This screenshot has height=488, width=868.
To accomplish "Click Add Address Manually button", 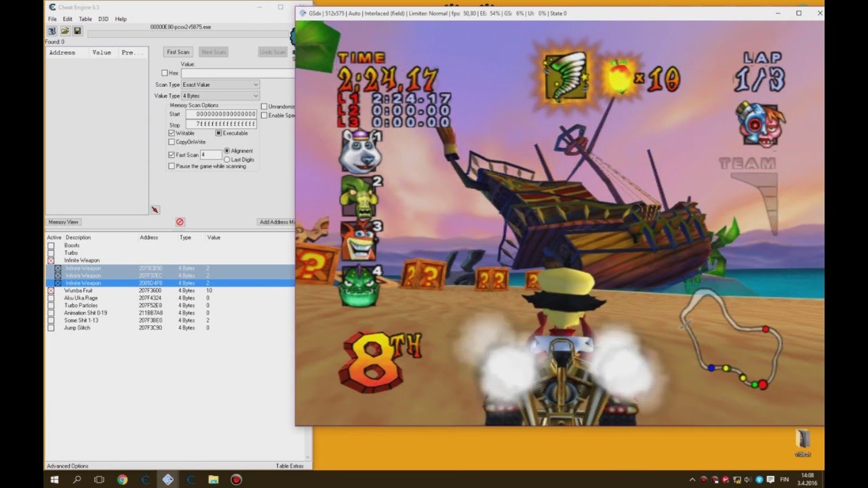I will coord(277,222).
